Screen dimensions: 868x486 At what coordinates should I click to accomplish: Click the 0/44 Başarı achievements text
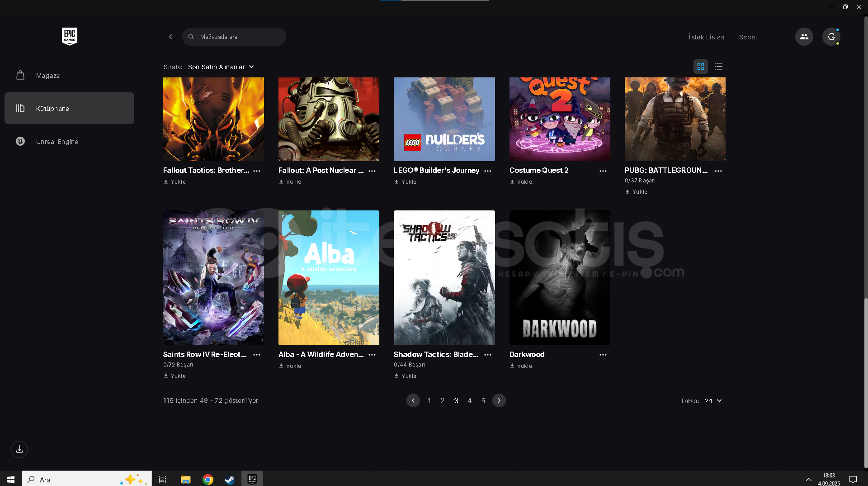click(x=409, y=365)
